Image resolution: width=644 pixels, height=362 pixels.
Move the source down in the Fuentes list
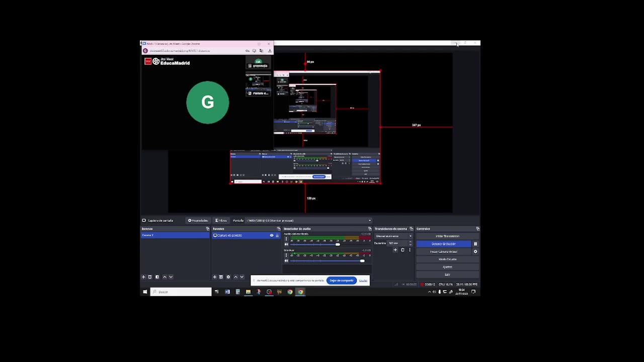click(x=242, y=277)
